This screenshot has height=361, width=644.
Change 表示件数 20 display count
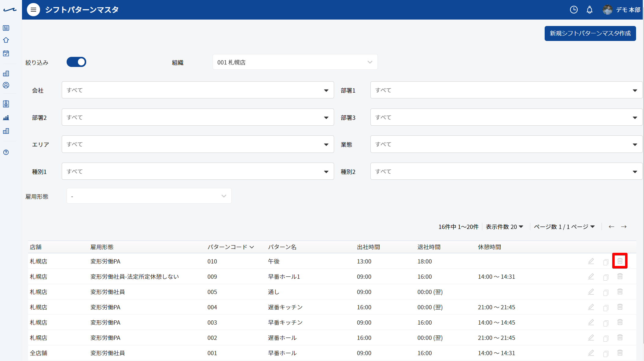505,227
